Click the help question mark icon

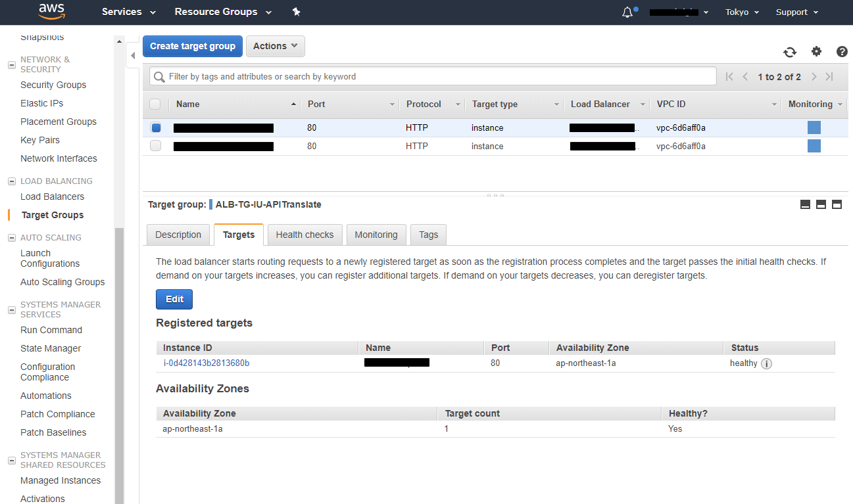(842, 51)
